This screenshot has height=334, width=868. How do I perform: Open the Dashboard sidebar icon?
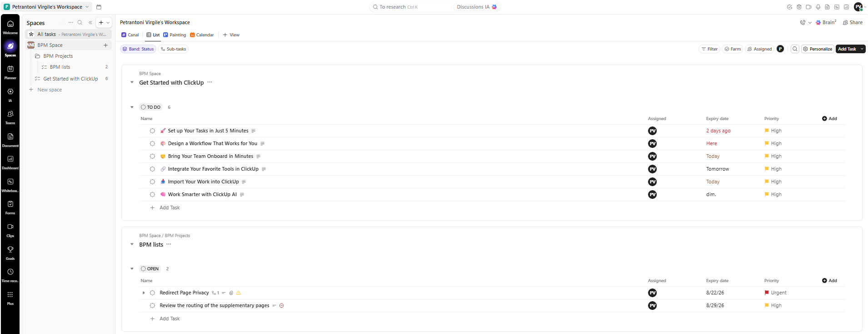click(10, 159)
